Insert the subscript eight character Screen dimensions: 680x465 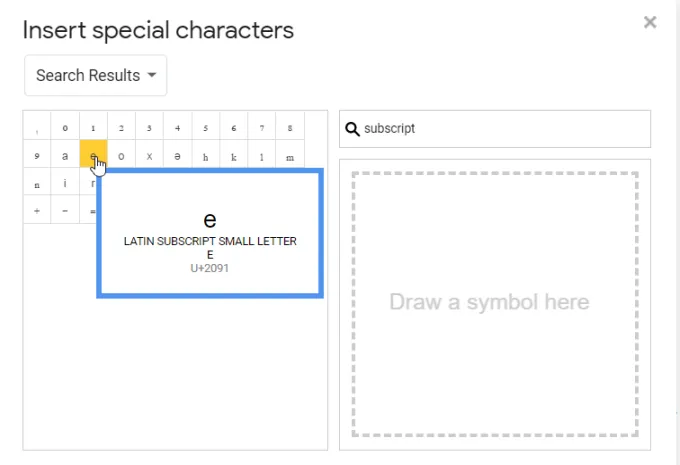(290, 128)
